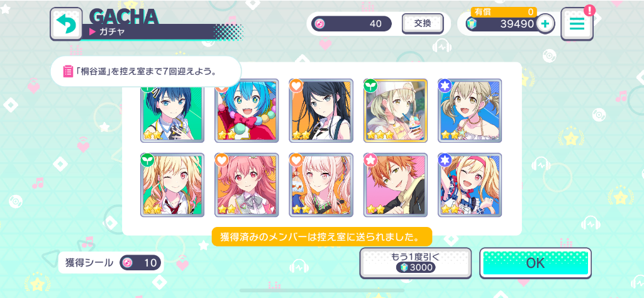
Task: Select the winking blonde card with headband
Action: 470,185
